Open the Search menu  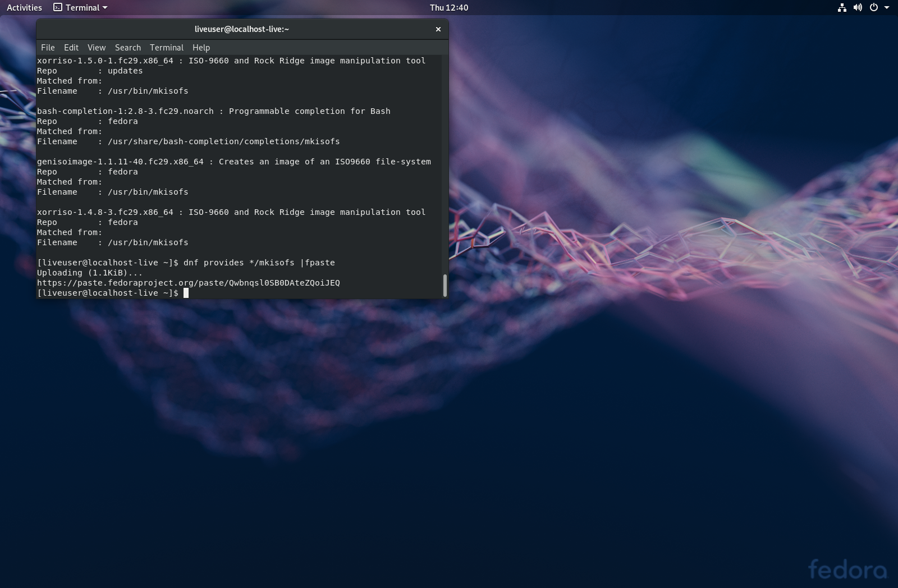[x=128, y=48]
